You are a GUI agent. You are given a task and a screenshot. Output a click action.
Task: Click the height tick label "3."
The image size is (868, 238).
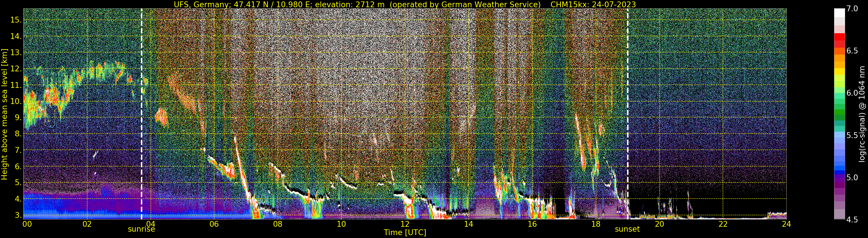click(x=18, y=215)
